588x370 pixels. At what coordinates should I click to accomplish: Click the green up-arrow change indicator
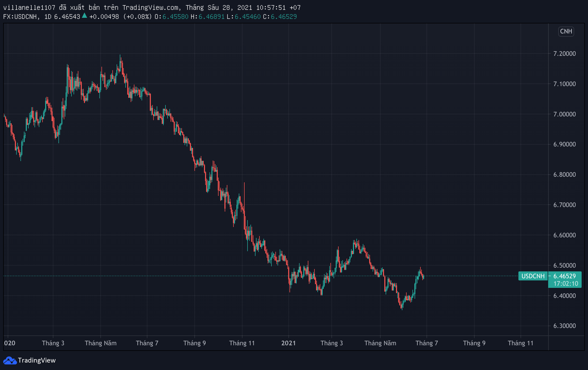pyautogui.click(x=84, y=15)
